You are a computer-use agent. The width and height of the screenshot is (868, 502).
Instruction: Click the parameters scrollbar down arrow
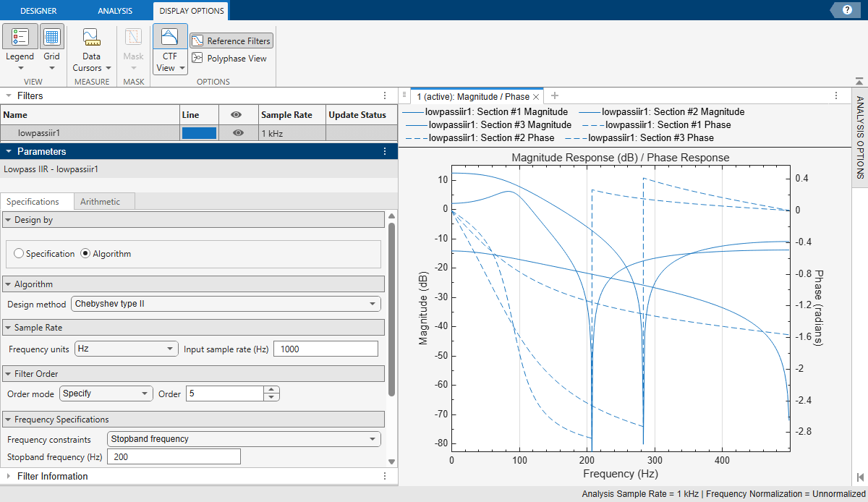(x=392, y=461)
